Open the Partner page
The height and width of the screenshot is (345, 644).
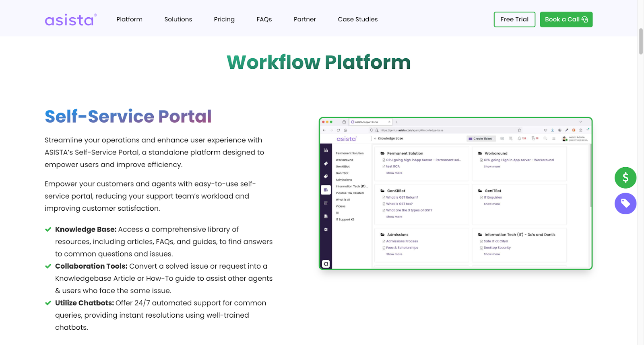tap(305, 19)
